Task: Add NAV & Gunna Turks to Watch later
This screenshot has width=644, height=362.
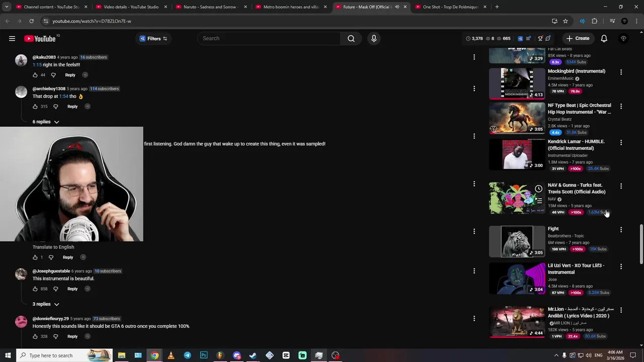Action: coord(538,189)
